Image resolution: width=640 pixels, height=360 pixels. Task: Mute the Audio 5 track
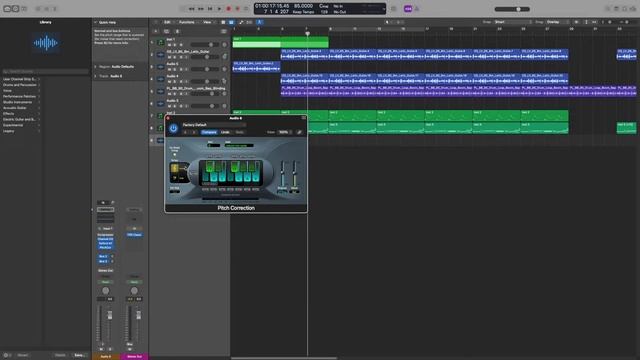click(169, 69)
